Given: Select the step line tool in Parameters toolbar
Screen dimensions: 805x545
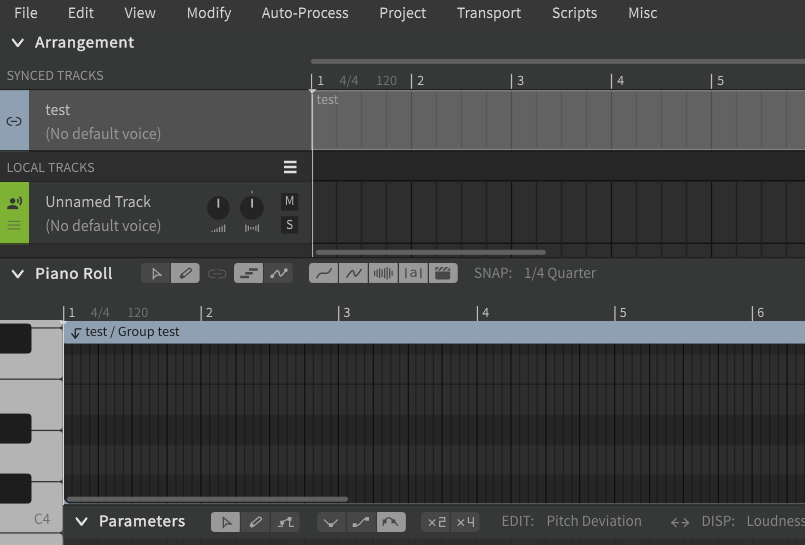Looking at the screenshot, I should 285,522.
